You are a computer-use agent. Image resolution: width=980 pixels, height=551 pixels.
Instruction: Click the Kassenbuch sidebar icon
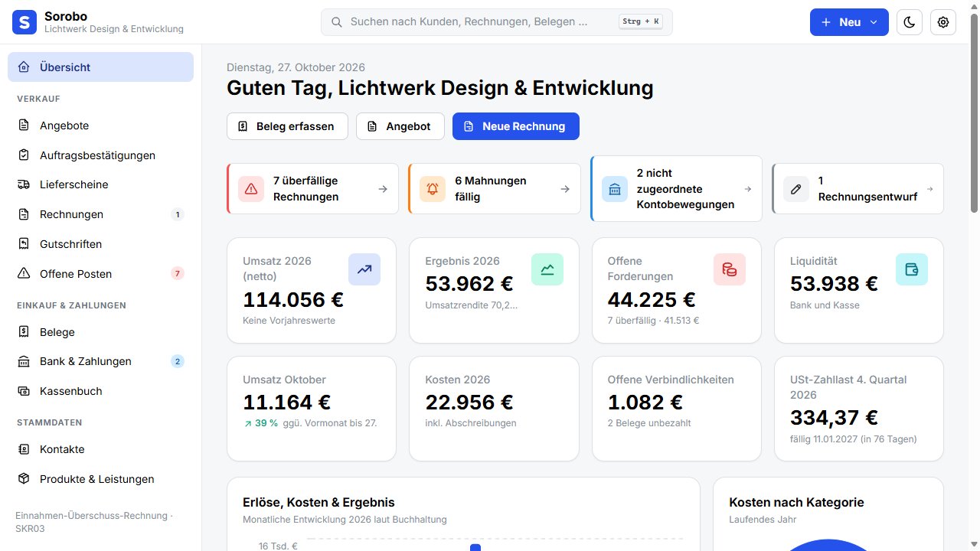[24, 391]
